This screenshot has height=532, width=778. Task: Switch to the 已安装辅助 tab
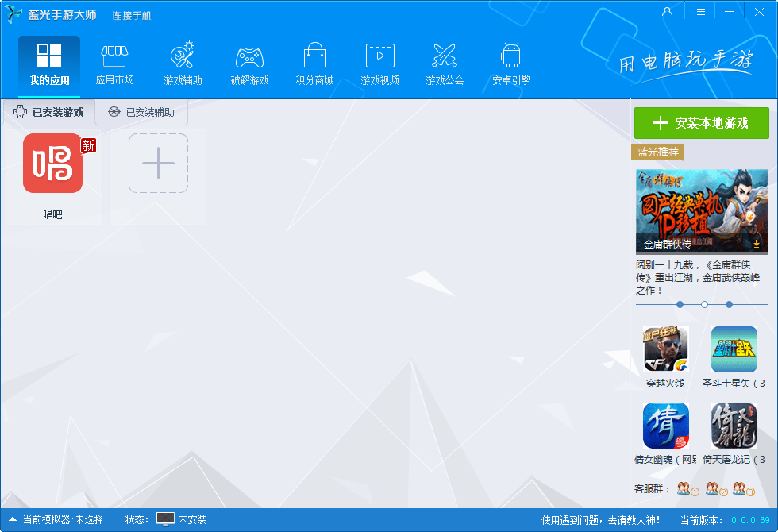(x=141, y=112)
